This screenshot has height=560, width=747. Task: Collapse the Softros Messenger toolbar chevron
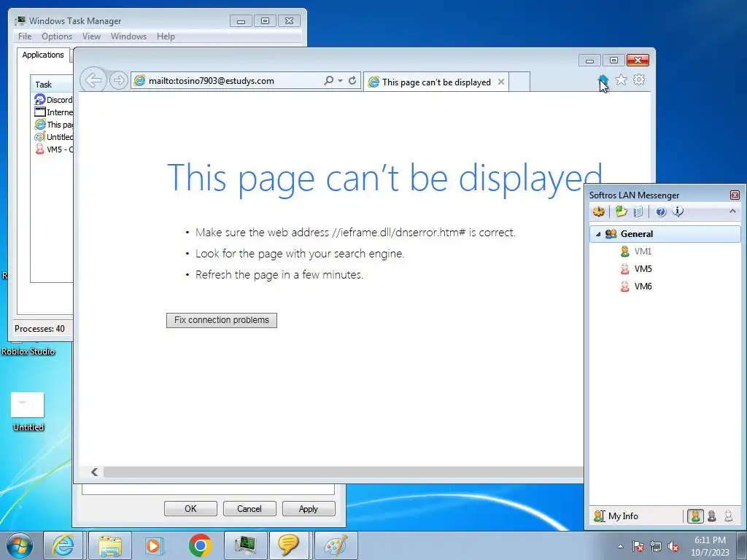point(732,211)
